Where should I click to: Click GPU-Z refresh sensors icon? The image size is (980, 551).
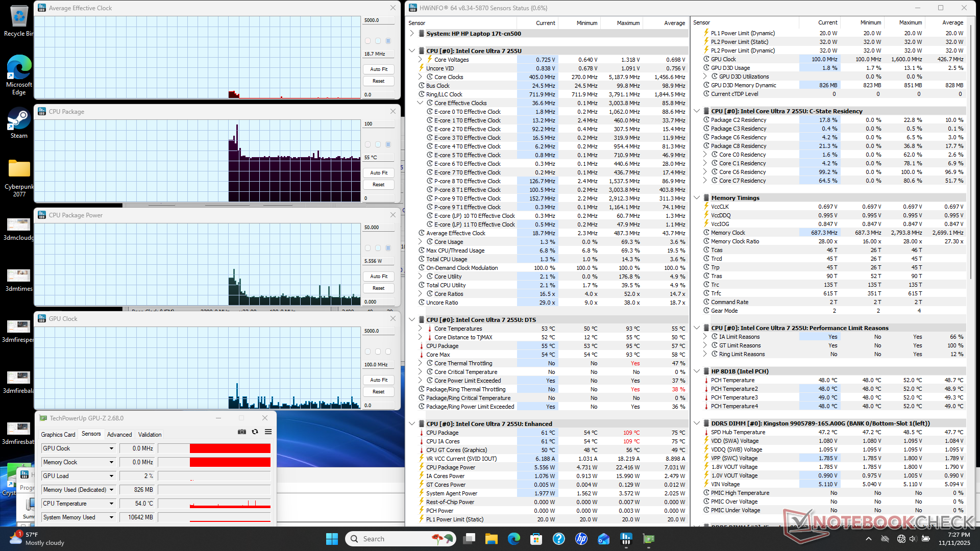(255, 432)
